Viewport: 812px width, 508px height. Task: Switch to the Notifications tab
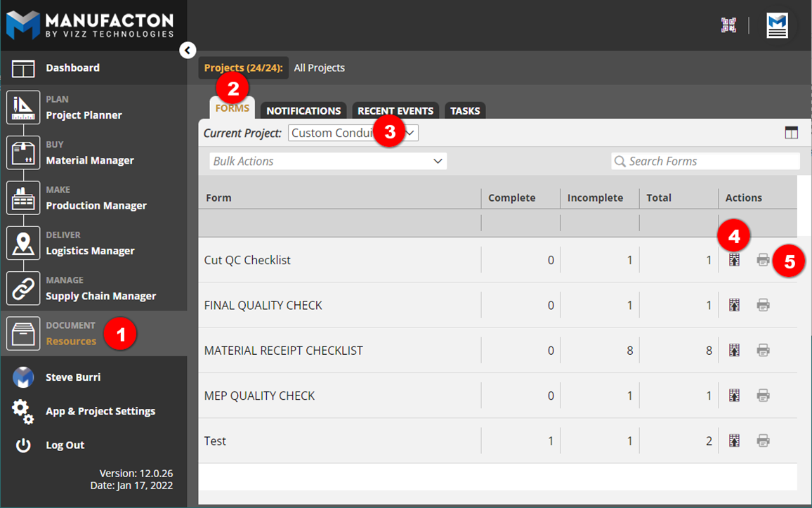[x=303, y=111]
